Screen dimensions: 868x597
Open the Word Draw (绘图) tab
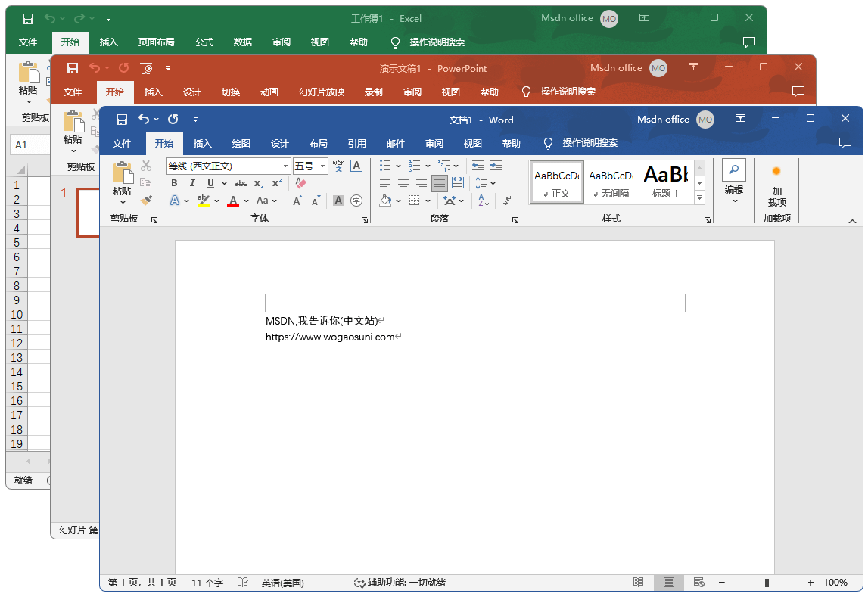(241, 143)
